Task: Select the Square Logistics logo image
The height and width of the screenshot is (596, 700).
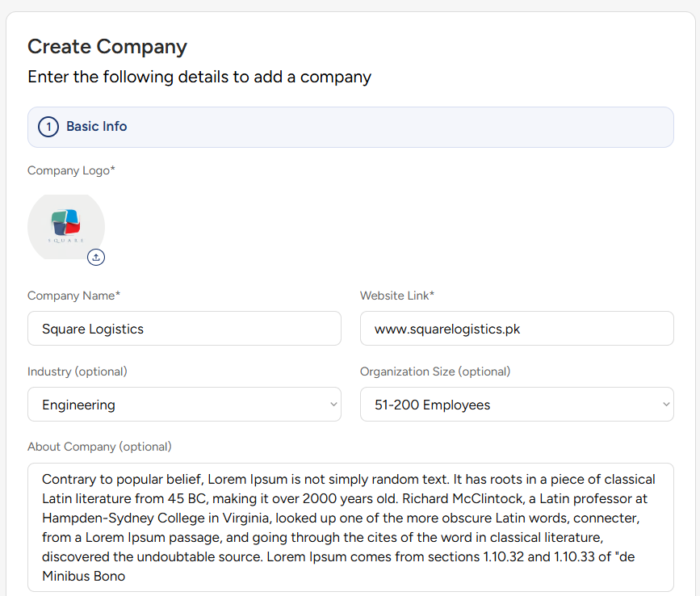Action: 65,227
